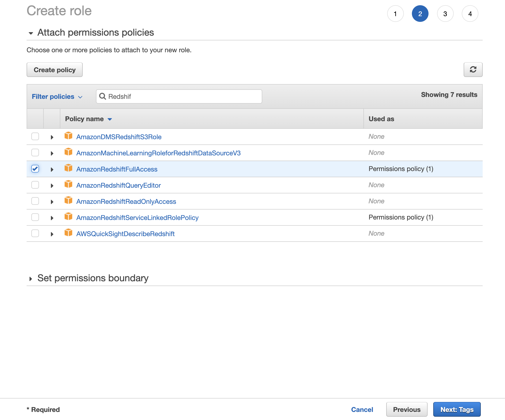
Task: Click the AmazonRedshiftServiceLinkedRolePolicy policy box icon
Action: 68,216
